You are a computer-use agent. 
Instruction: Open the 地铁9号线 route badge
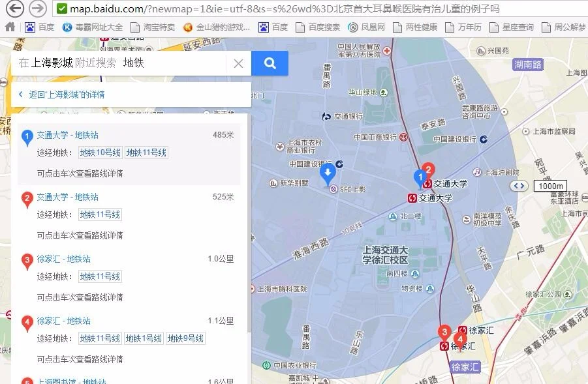point(185,338)
